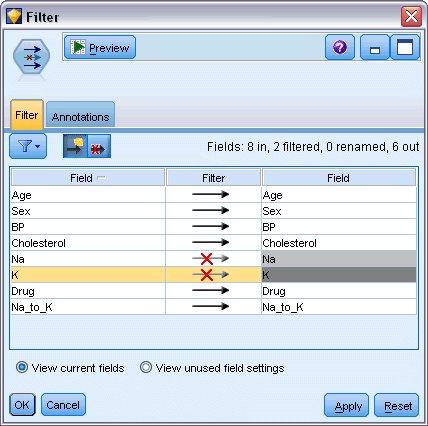Click the output field name BP
The height and width of the screenshot is (426, 428).
point(269,227)
